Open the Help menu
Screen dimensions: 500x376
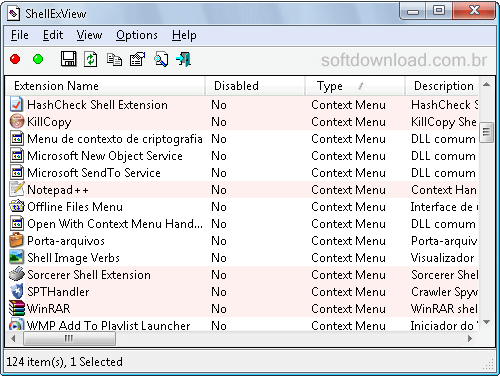click(x=184, y=35)
